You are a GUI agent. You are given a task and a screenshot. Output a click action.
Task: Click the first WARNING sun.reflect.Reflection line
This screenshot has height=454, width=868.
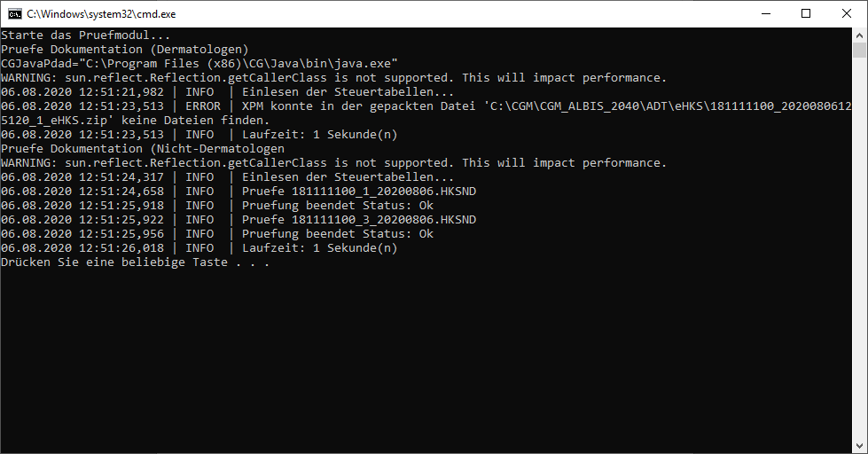tap(333, 77)
